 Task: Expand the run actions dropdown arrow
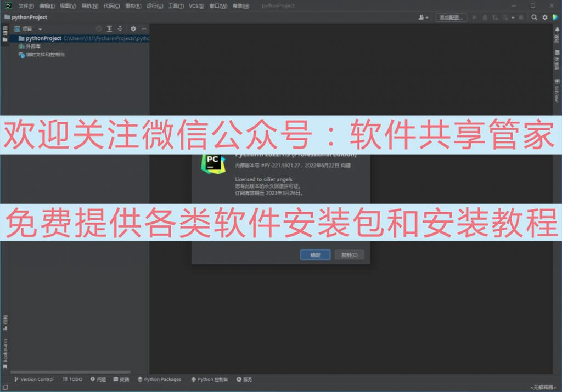coord(513,17)
